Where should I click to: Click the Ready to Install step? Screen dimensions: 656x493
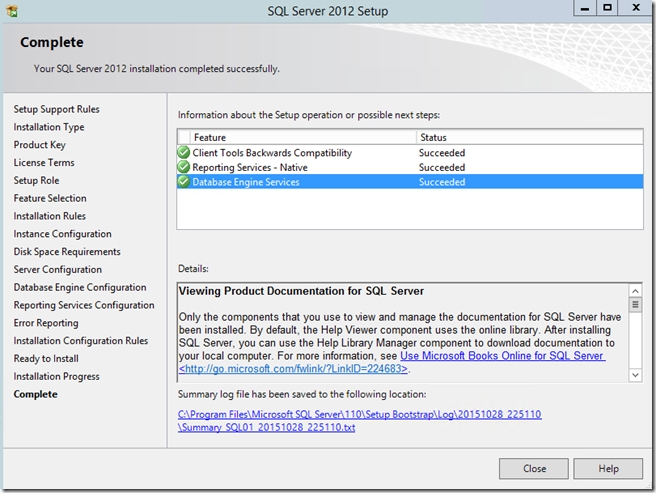46,359
